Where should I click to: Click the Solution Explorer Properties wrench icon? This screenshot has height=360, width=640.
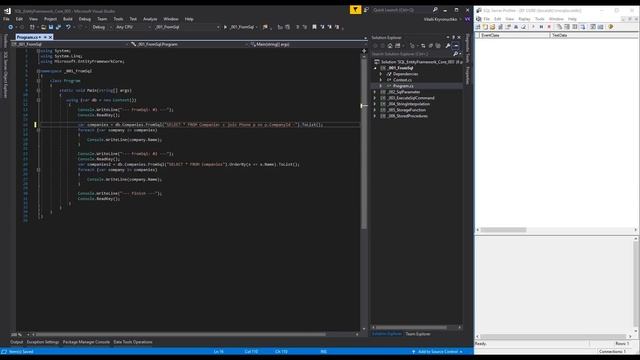point(448,46)
